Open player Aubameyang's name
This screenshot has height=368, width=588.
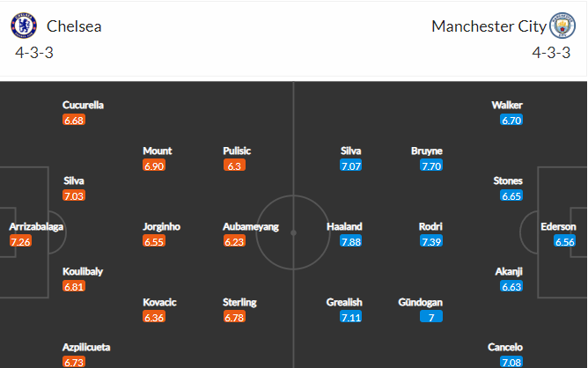[251, 226]
